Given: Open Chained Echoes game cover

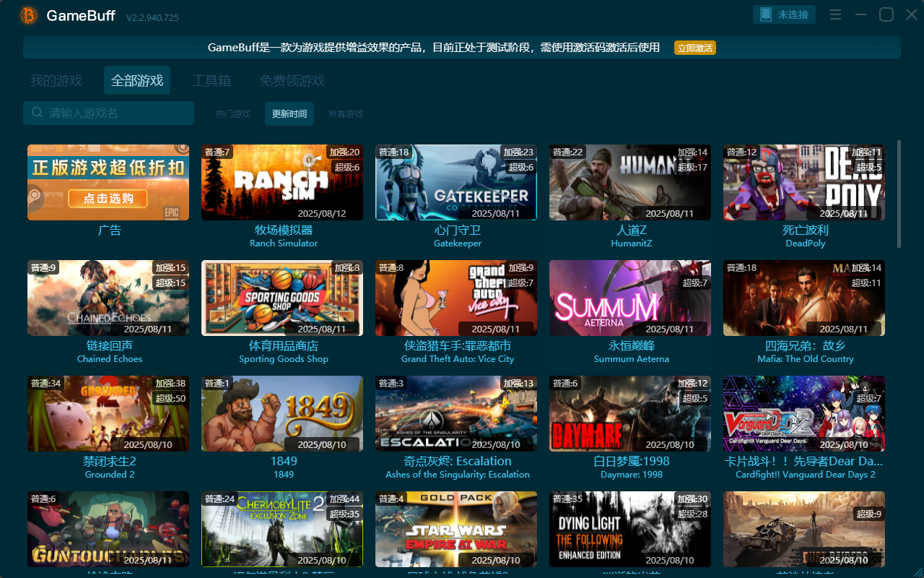Looking at the screenshot, I should point(108,298).
